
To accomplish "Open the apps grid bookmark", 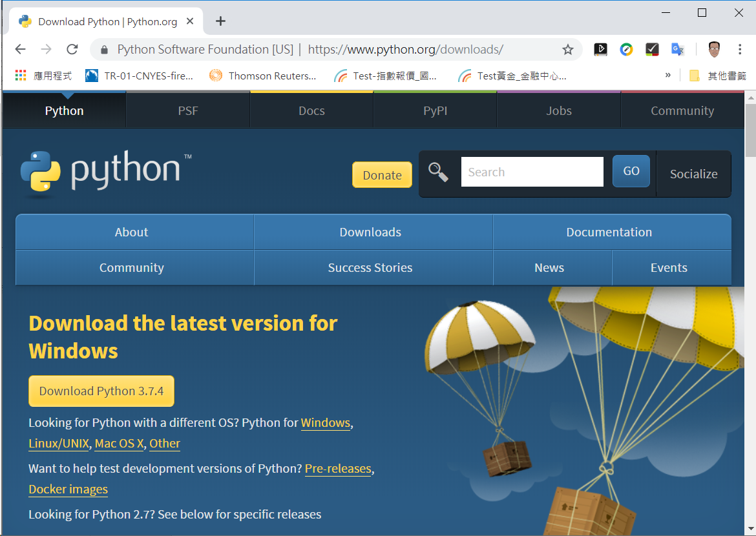I will 43,76.
